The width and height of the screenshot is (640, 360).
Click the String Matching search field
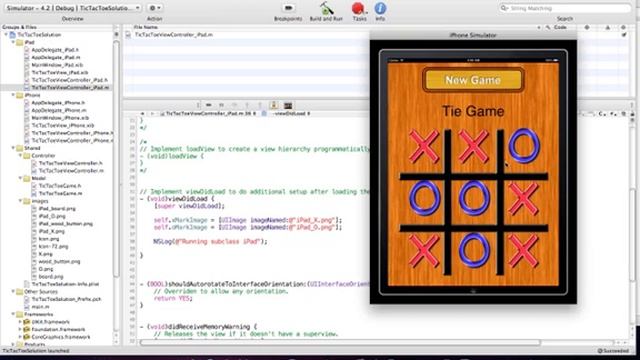564,8
